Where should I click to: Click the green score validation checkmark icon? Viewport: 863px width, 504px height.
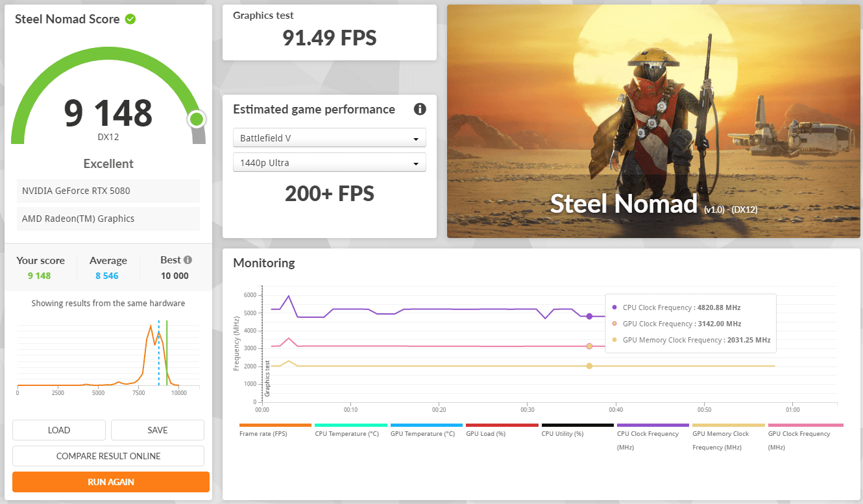point(130,19)
